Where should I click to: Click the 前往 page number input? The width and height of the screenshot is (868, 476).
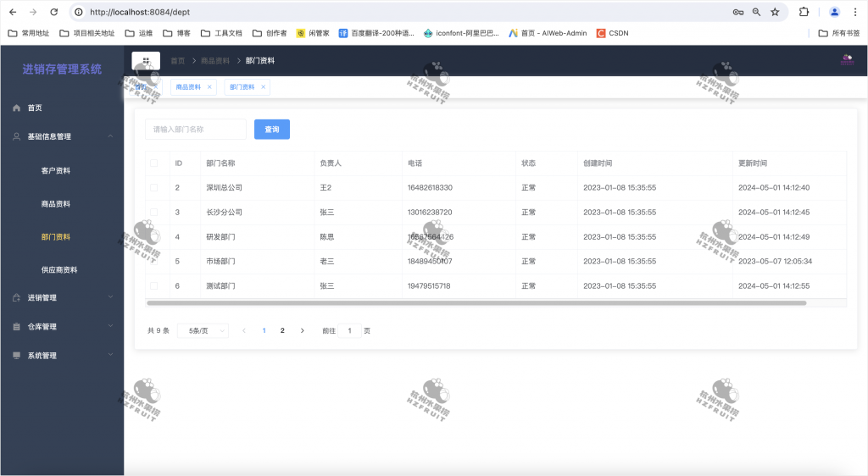point(350,330)
